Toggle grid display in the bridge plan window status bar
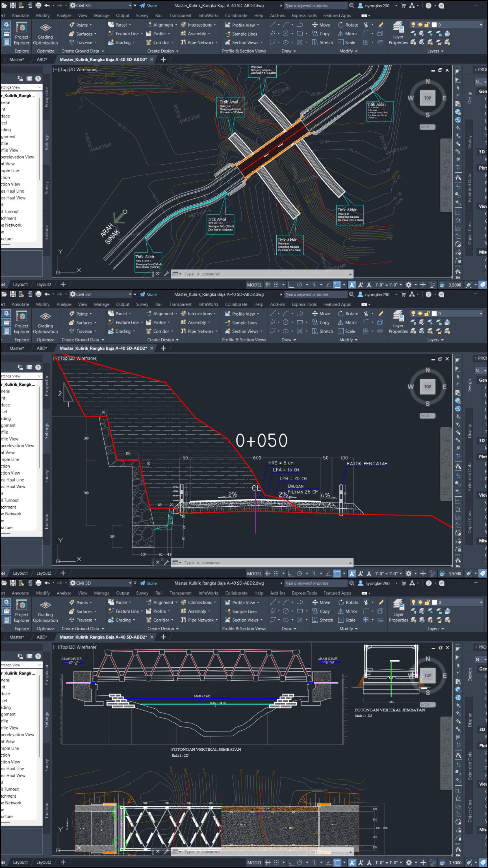This screenshot has height=868, width=488. coord(268,285)
